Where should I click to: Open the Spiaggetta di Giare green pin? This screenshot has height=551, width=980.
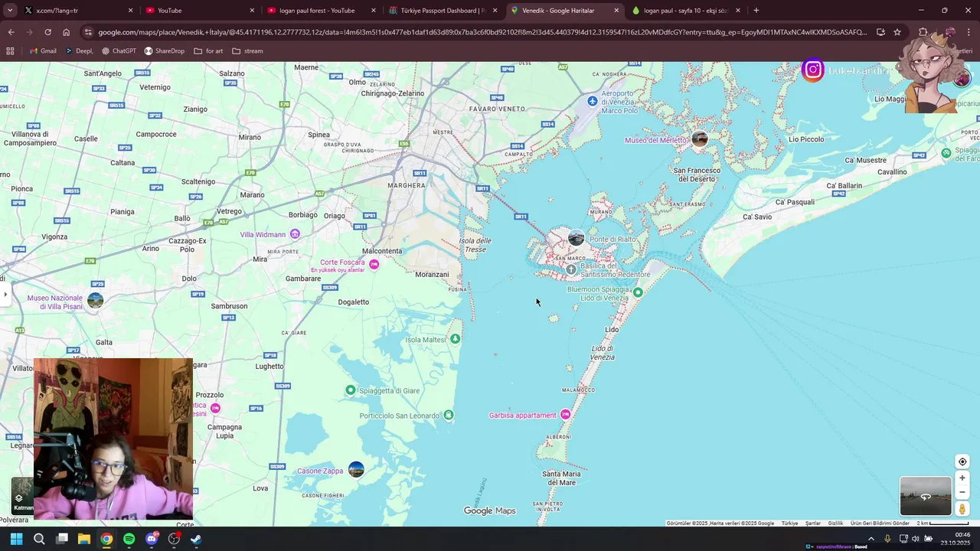pyautogui.click(x=350, y=390)
